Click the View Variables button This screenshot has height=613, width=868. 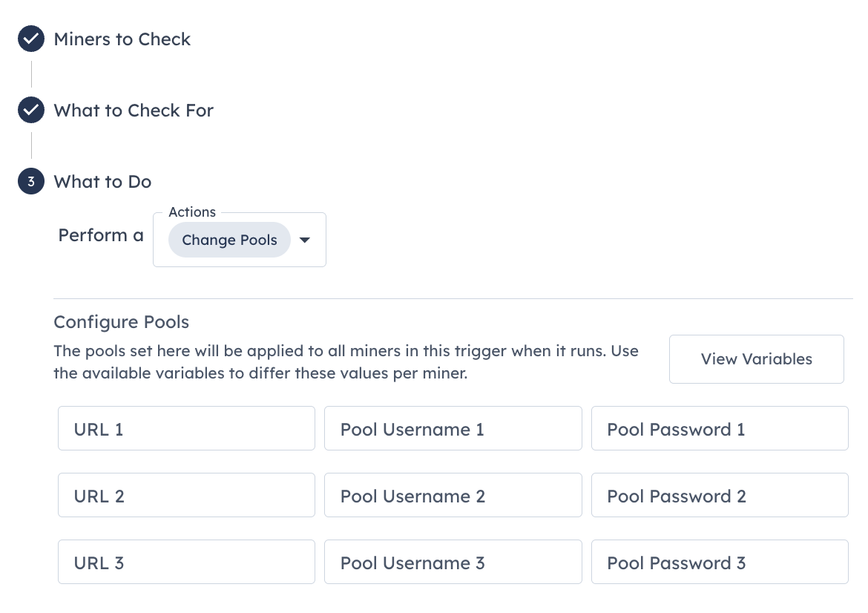(x=756, y=359)
